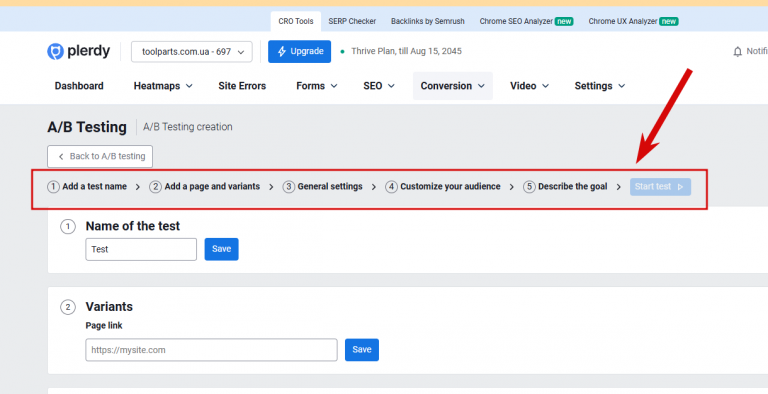
Task: Expand the Video menu
Action: (529, 86)
